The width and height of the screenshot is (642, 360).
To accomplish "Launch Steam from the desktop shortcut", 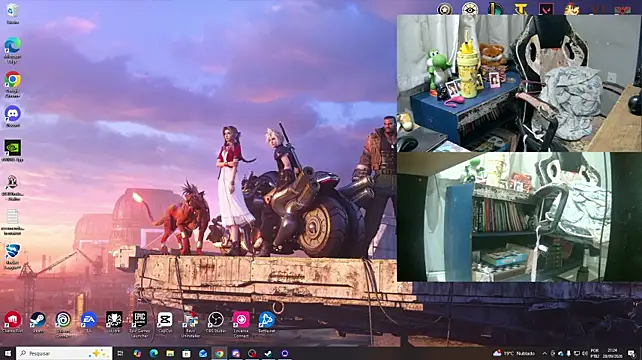I will [38, 322].
